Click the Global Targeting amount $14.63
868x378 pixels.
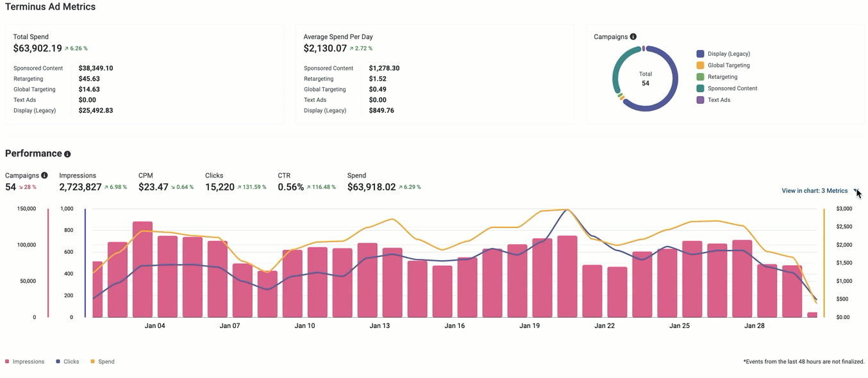(x=89, y=90)
